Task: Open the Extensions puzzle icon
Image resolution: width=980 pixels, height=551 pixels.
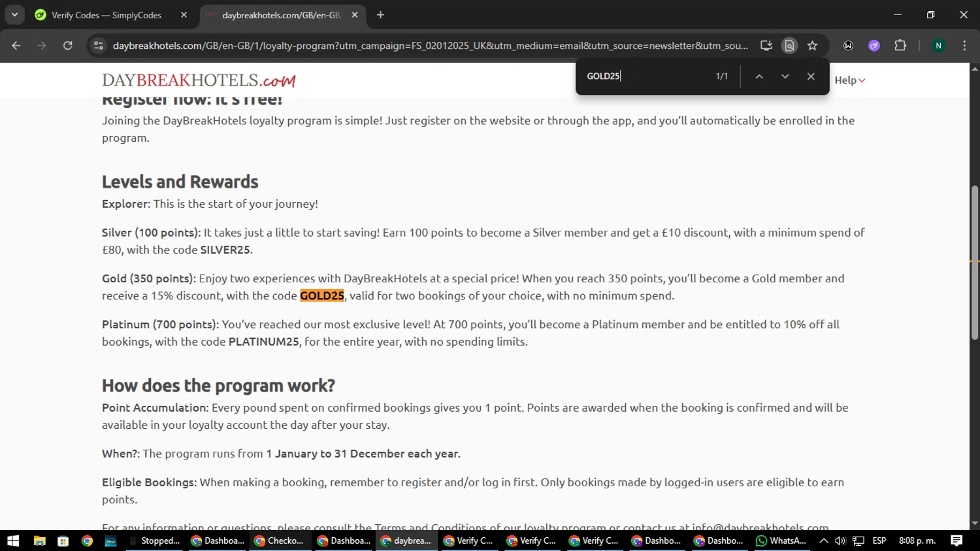Action: point(900,46)
